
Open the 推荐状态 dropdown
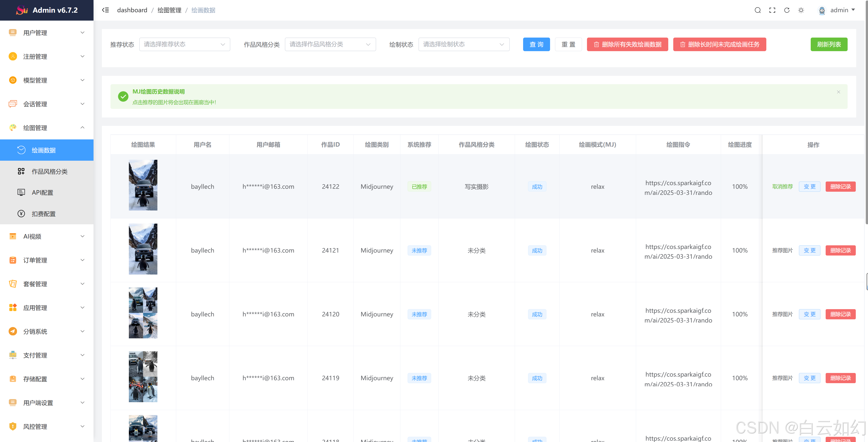184,44
